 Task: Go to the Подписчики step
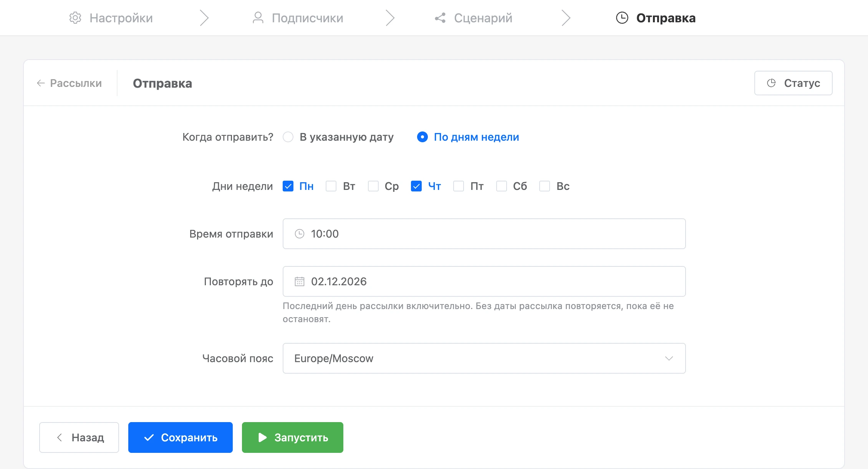pyautogui.click(x=298, y=18)
